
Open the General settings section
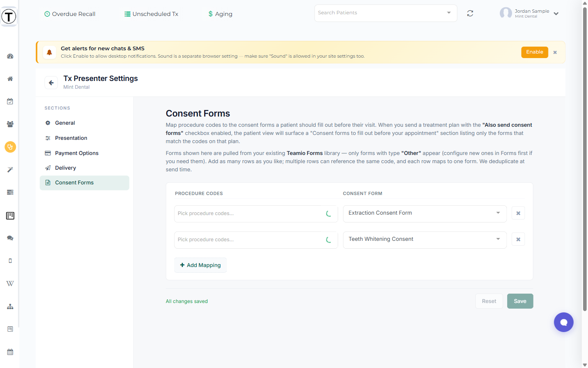[x=85, y=123]
